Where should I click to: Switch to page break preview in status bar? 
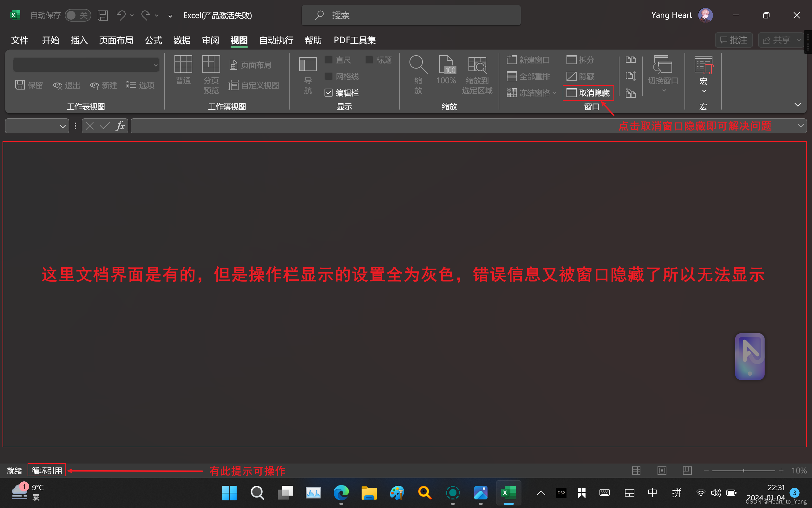click(687, 470)
